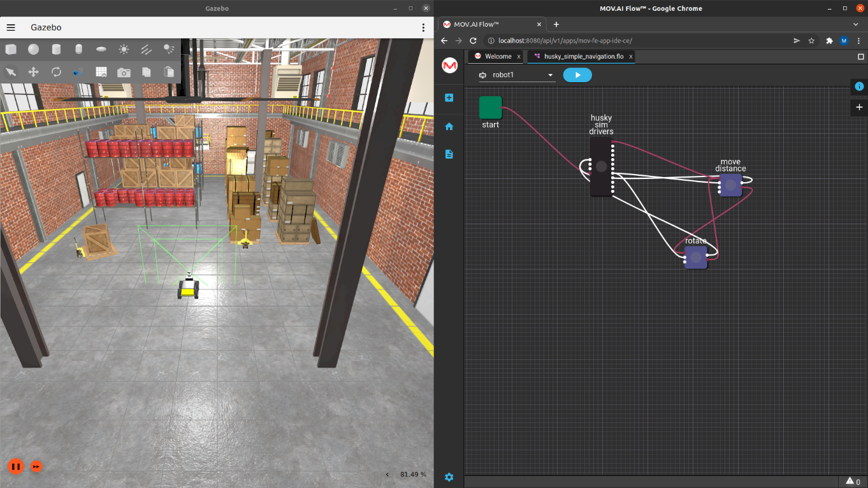Open the flow info panel icon

(859, 86)
